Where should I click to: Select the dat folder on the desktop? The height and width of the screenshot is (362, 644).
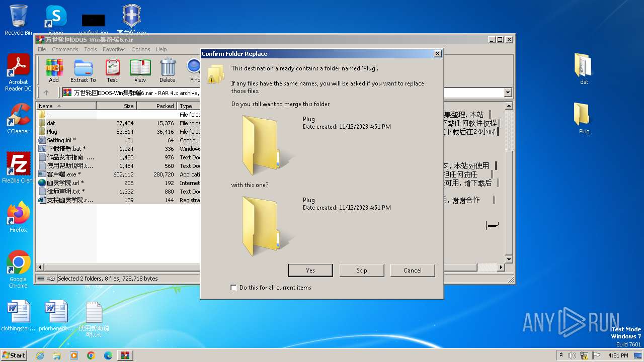[584, 69]
